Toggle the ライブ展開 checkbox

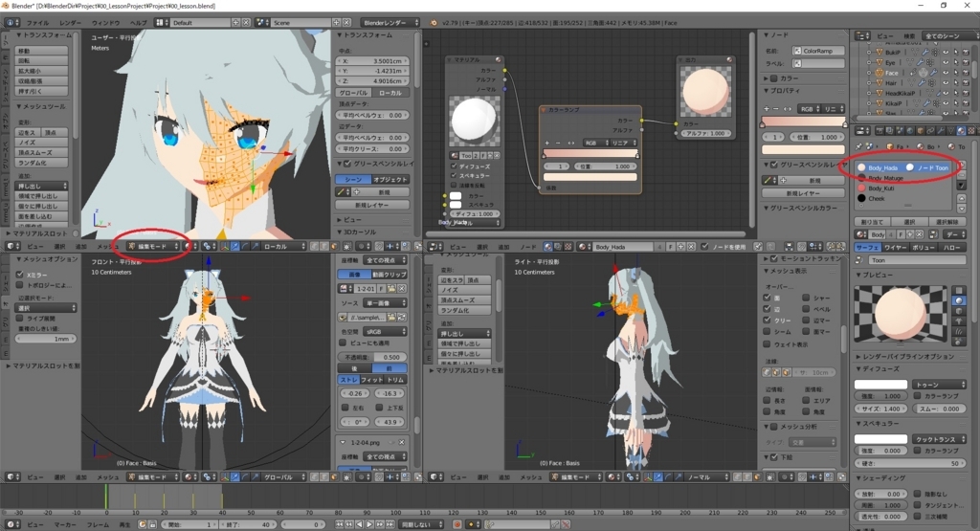coord(20,318)
